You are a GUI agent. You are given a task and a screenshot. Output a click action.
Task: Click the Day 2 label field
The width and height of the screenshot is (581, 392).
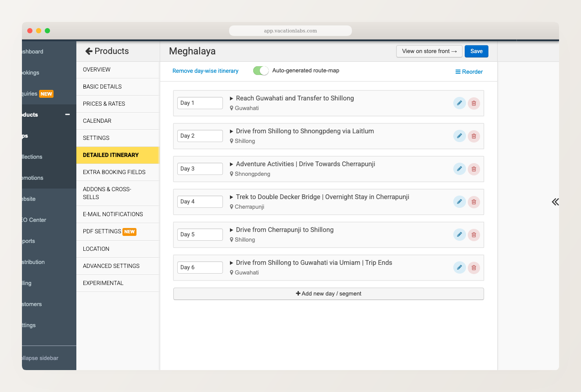coord(200,136)
